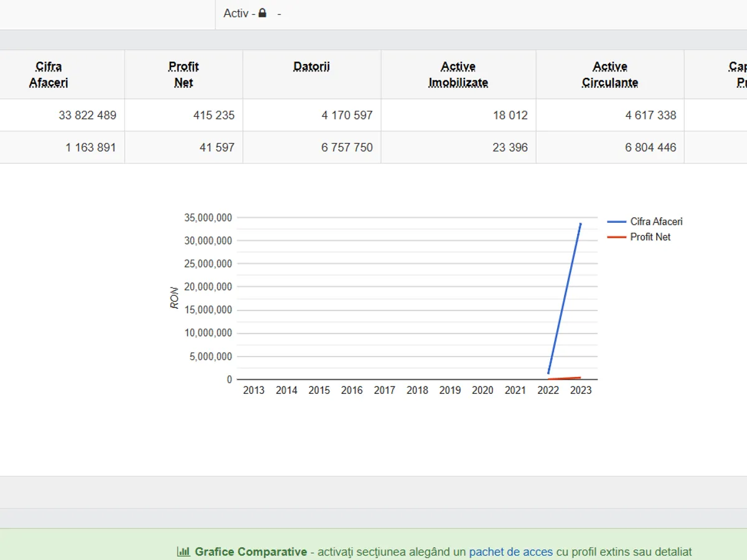Select the Grafice Comparative heading text
Screen dimensions: 747x560
[251, 552]
